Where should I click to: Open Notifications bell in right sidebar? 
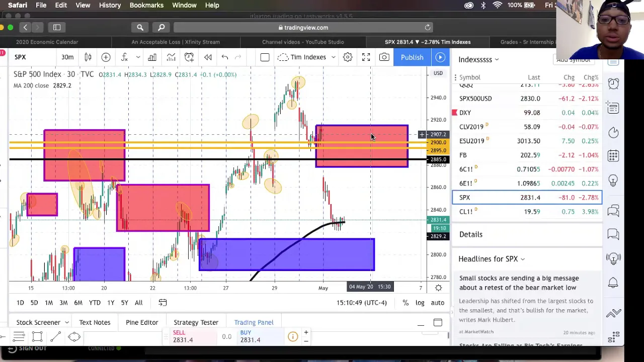click(613, 283)
